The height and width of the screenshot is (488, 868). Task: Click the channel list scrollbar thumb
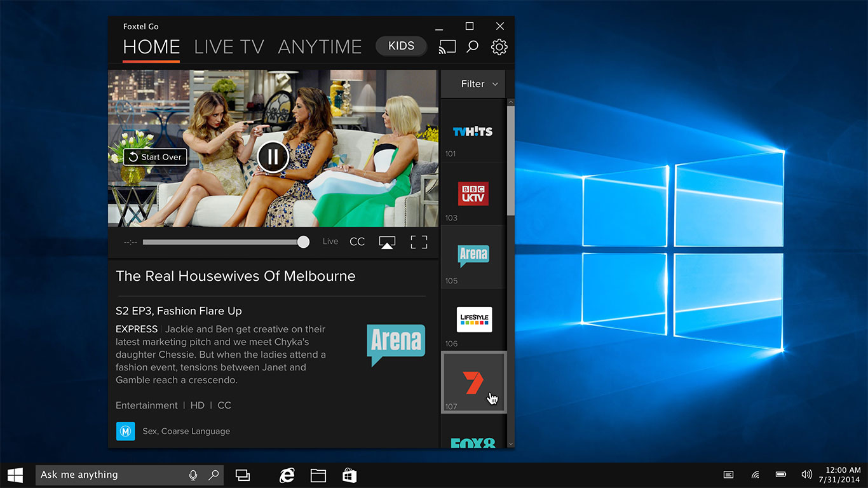coord(510,160)
